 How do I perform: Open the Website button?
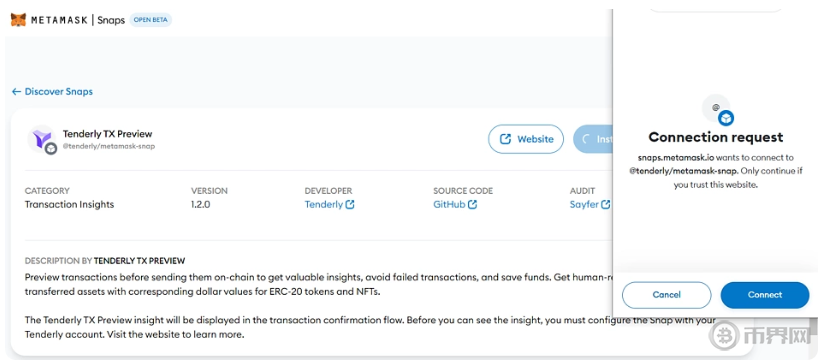coord(526,139)
